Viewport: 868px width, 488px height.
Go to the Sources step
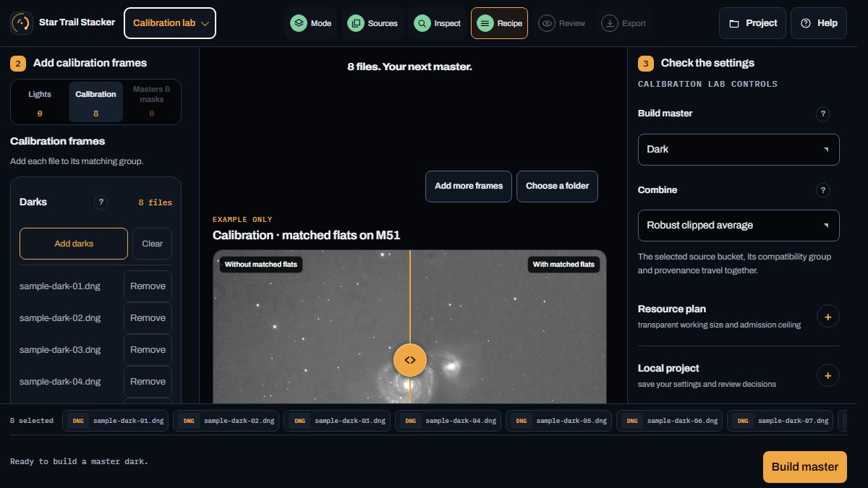373,23
